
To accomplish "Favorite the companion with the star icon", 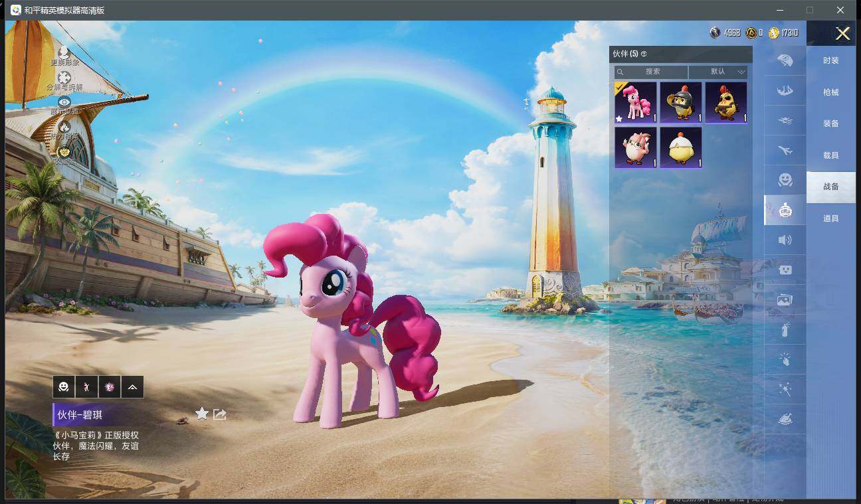I will [x=202, y=414].
